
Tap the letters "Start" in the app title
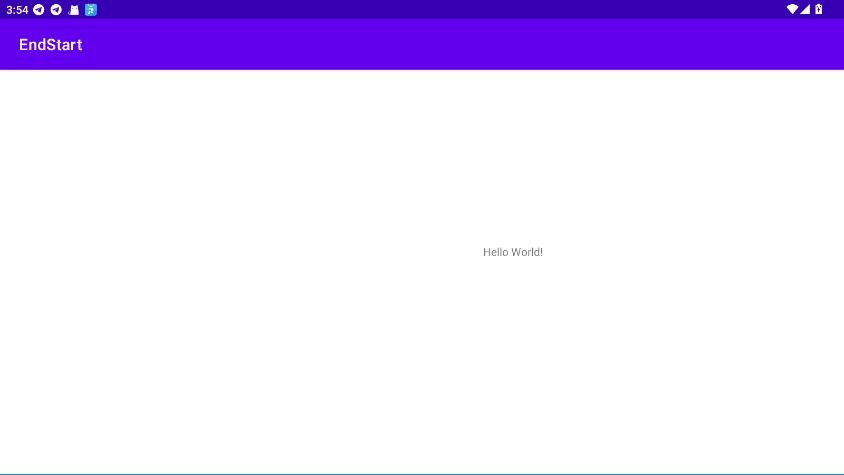pos(64,45)
